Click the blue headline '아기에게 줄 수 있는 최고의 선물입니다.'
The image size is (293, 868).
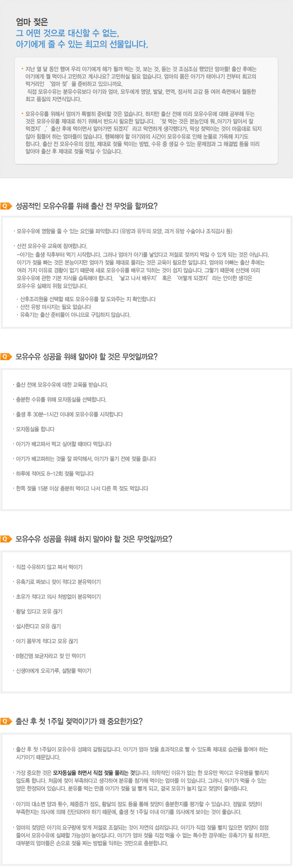pos(82,44)
